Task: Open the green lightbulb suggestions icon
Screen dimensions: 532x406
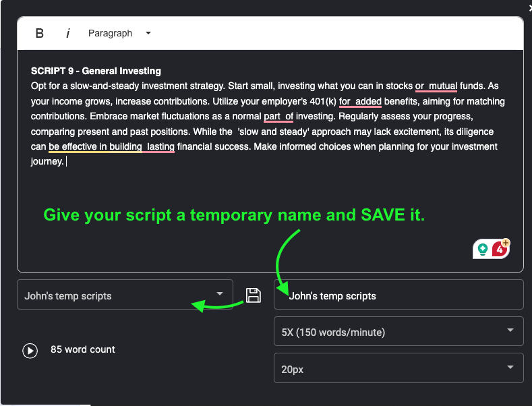Action: point(483,249)
